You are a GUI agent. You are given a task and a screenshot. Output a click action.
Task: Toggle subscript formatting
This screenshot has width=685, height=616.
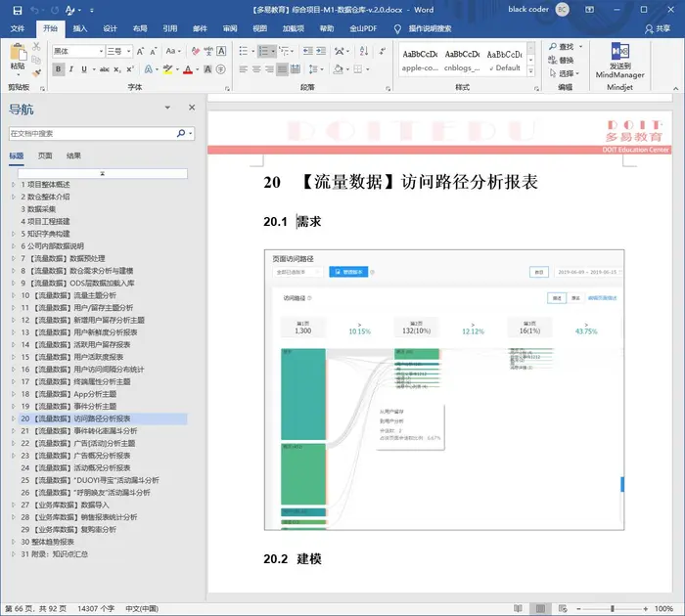tap(117, 69)
